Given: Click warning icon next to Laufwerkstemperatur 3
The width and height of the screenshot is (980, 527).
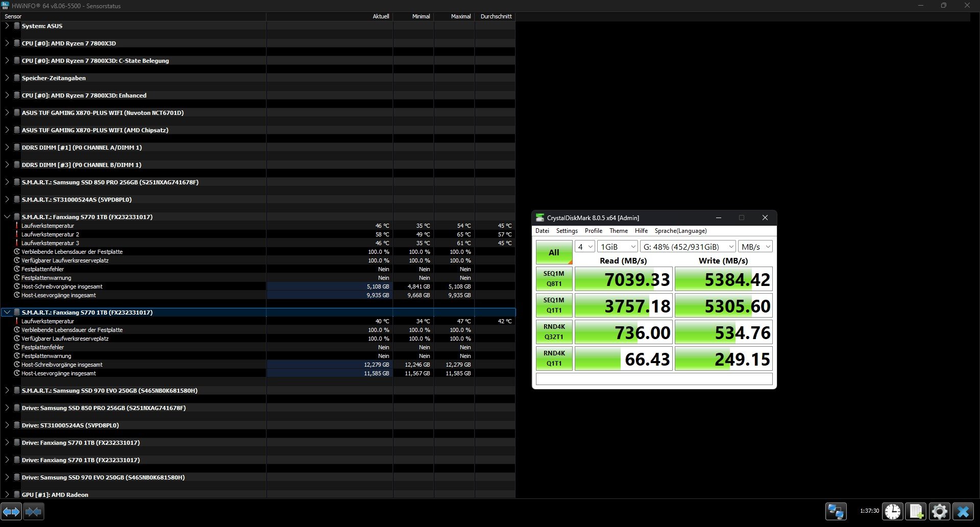Looking at the screenshot, I should pos(16,243).
